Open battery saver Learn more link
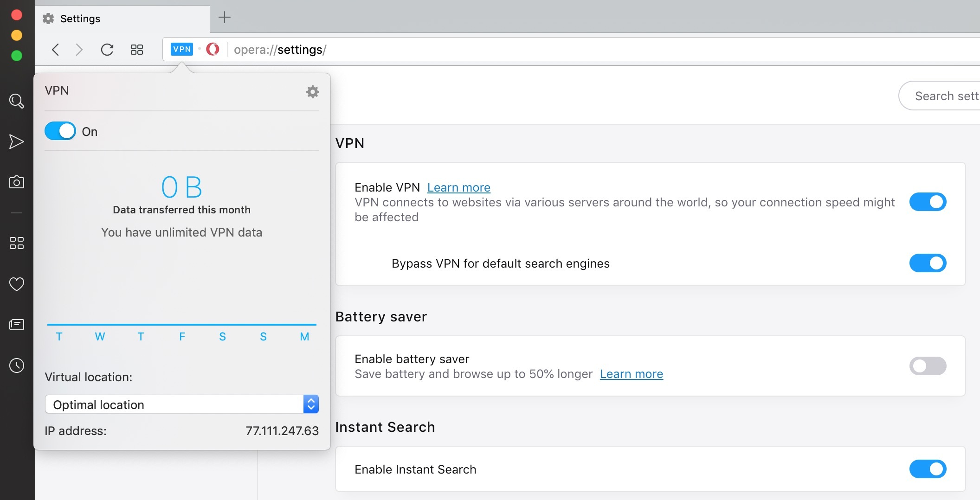 tap(631, 374)
